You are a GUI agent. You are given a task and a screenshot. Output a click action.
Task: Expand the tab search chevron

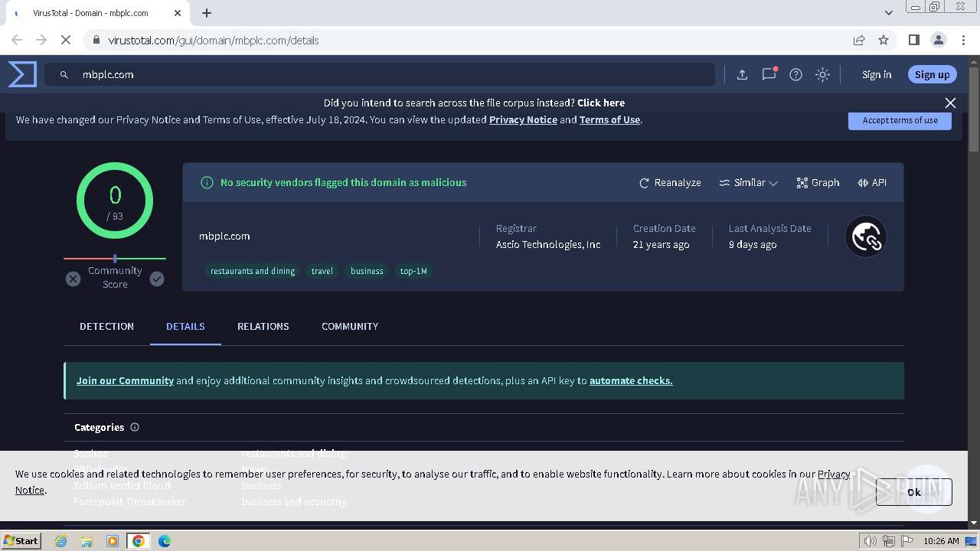888,13
